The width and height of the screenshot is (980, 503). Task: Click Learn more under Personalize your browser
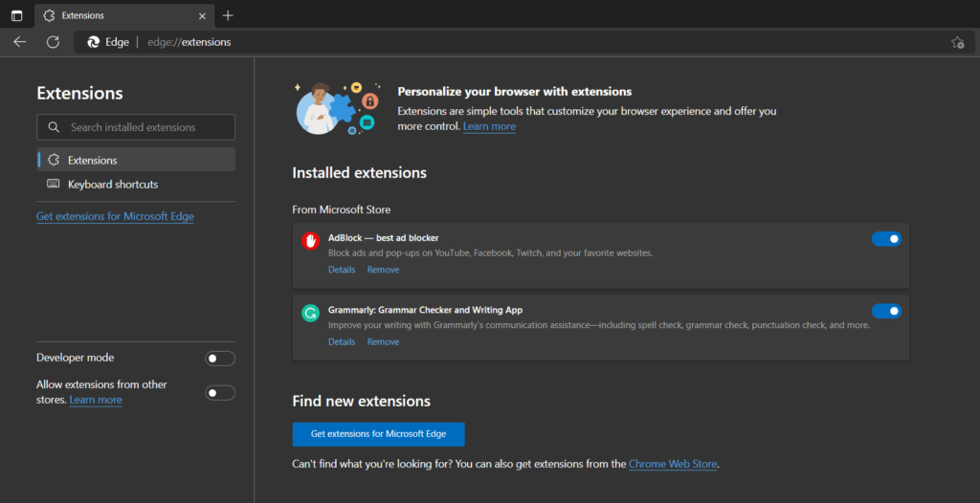[489, 126]
